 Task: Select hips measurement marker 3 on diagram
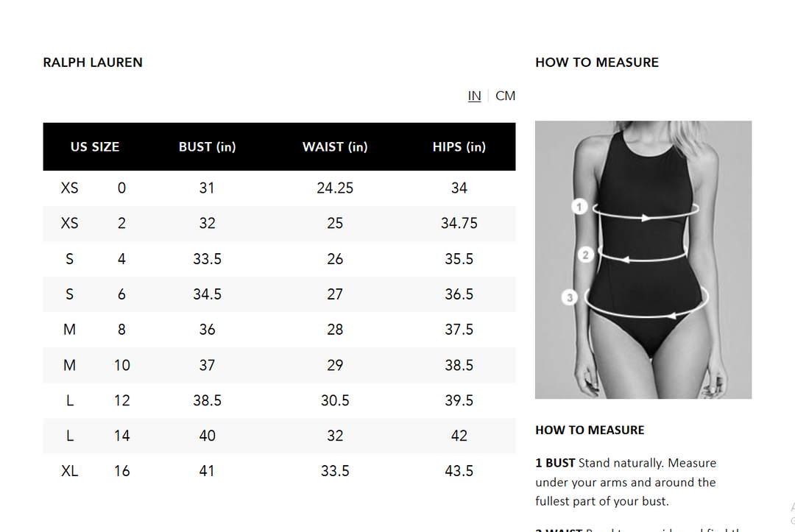click(x=570, y=297)
